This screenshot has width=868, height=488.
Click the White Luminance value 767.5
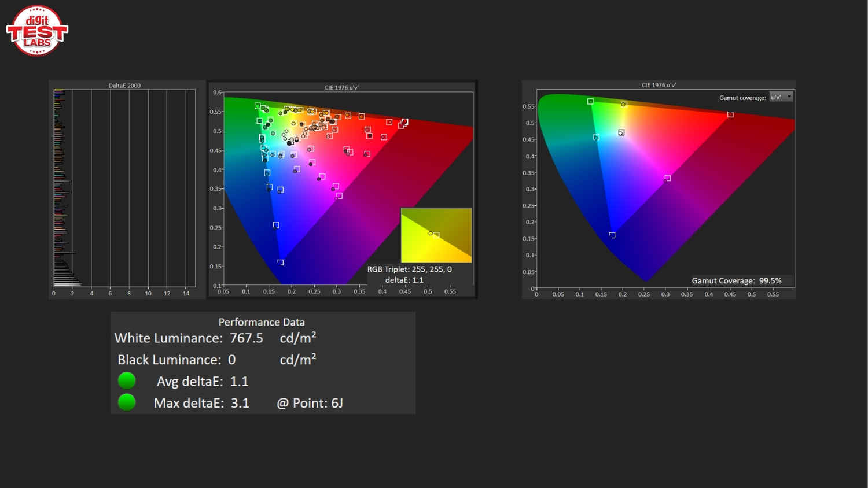tap(246, 338)
